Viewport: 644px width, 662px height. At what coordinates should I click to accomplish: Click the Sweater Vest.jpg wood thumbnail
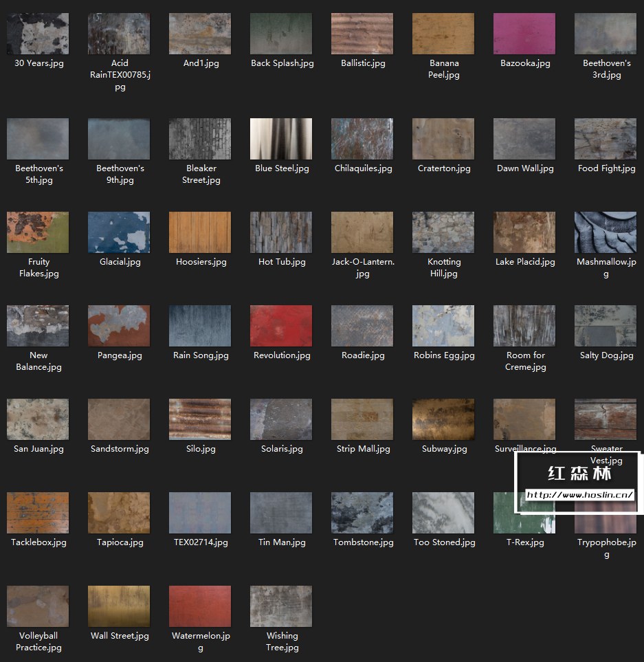pos(606,419)
